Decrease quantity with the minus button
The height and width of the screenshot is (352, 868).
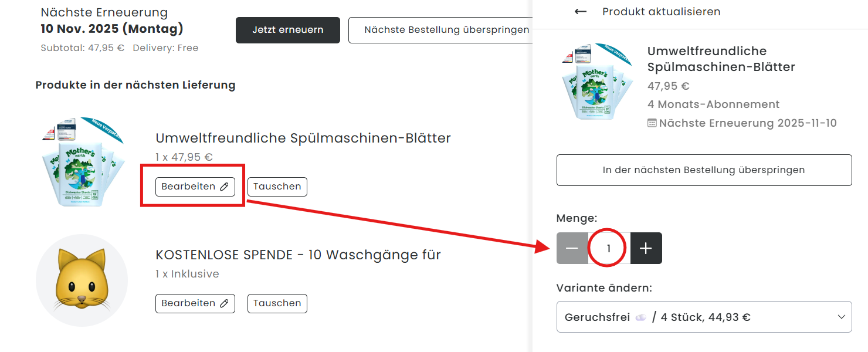[x=572, y=248]
